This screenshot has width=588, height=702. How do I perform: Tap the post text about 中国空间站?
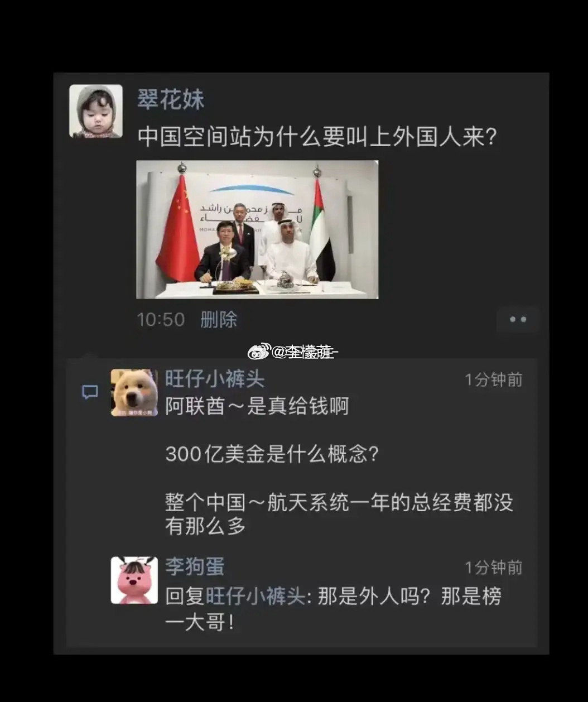click(x=317, y=136)
